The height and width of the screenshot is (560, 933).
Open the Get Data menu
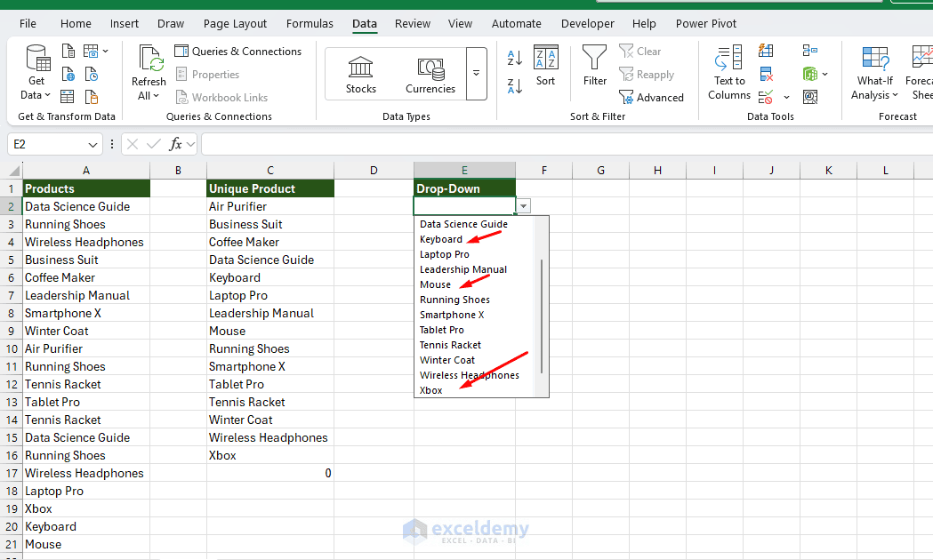pyautogui.click(x=36, y=73)
